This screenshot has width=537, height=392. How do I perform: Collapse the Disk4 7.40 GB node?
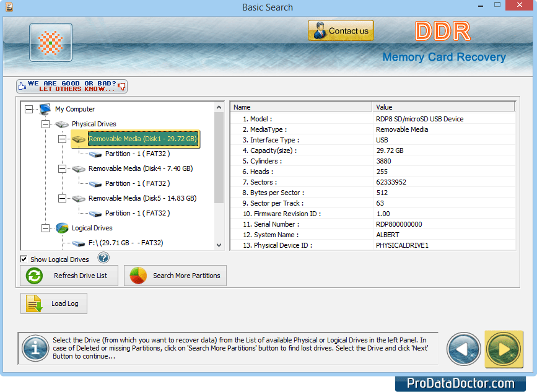tap(62, 169)
